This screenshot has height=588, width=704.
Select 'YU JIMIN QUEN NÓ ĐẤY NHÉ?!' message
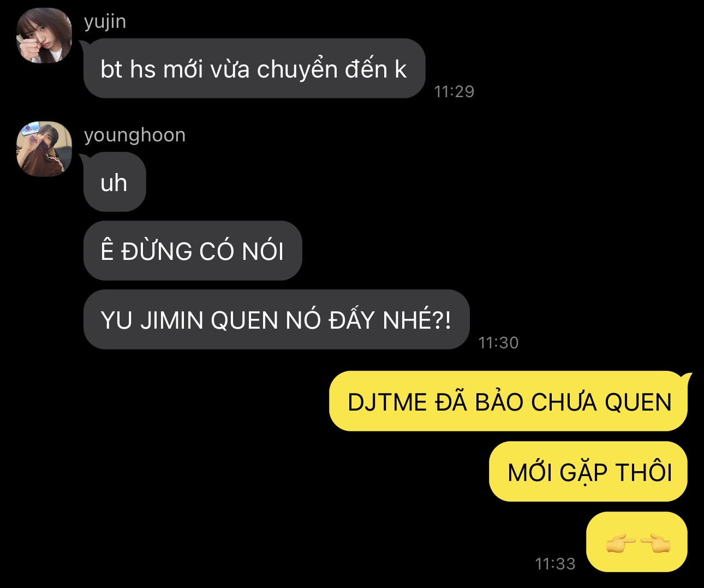[276, 320]
